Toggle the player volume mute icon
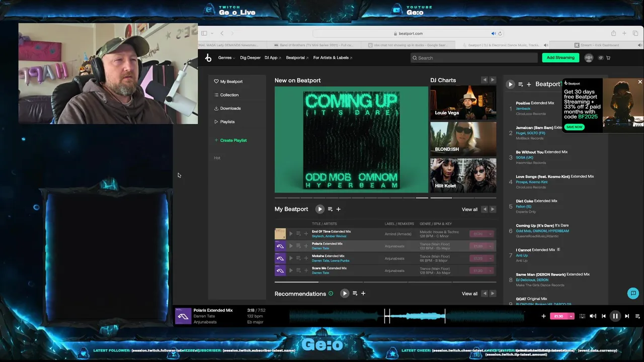 [593, 316]
